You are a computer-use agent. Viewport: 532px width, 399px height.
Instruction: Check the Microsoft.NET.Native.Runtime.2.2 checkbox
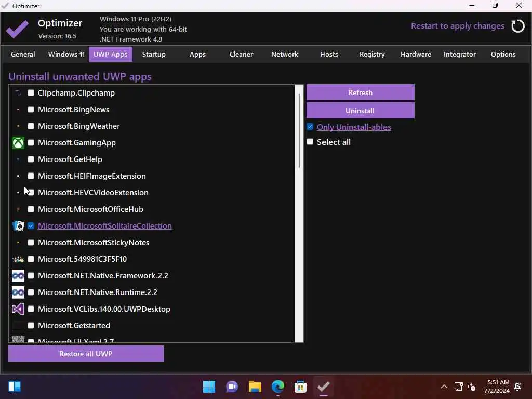[31, 292]
